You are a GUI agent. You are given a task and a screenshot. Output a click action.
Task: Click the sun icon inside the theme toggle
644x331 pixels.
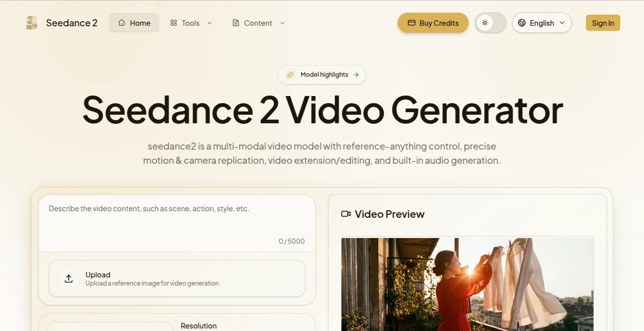pos(484,23)
